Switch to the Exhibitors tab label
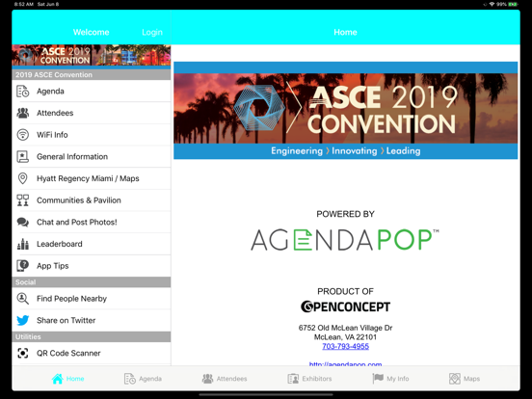 [317, 379]
